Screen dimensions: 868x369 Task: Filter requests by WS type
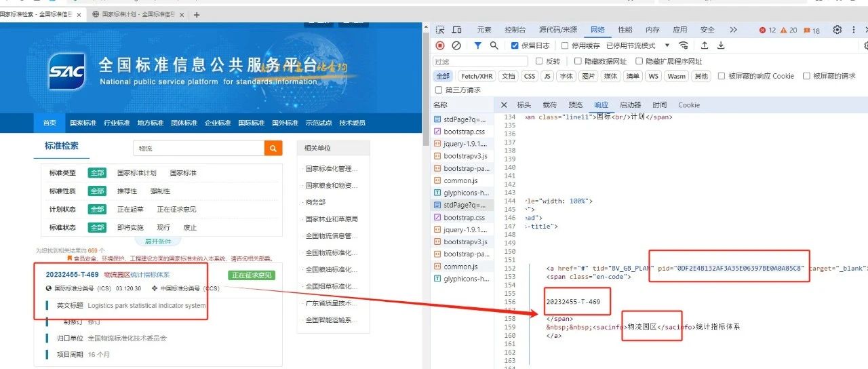point(653,76)
